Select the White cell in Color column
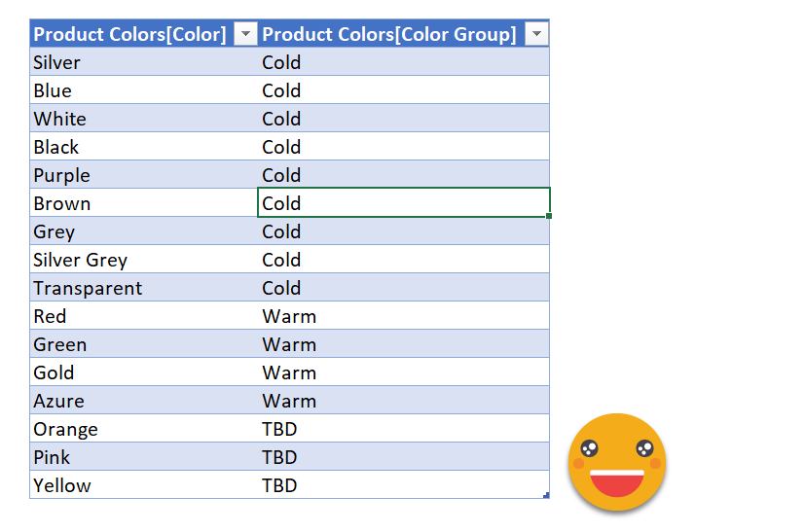 [x=143, y=120]
